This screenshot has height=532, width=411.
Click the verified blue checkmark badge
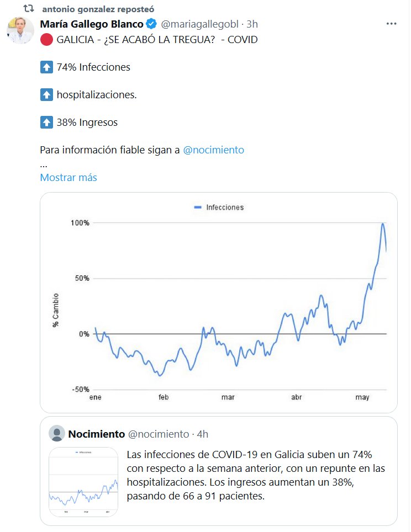tap(151, 24)
